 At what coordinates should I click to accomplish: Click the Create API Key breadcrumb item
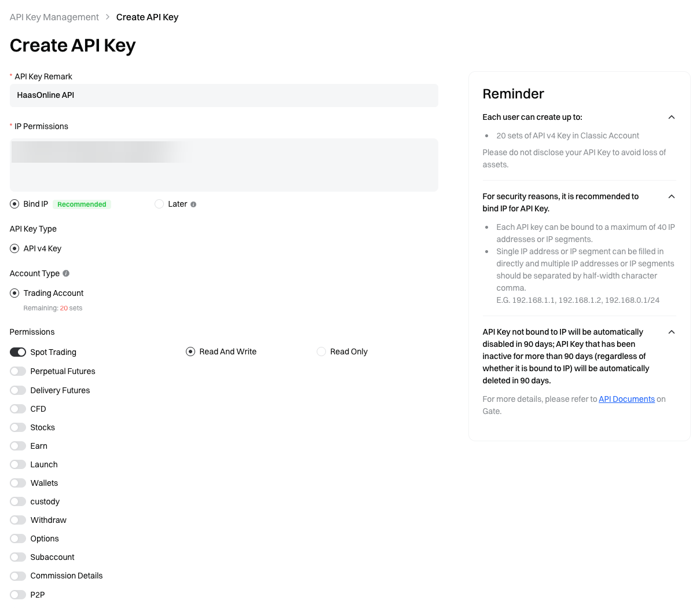coord(147,17)
